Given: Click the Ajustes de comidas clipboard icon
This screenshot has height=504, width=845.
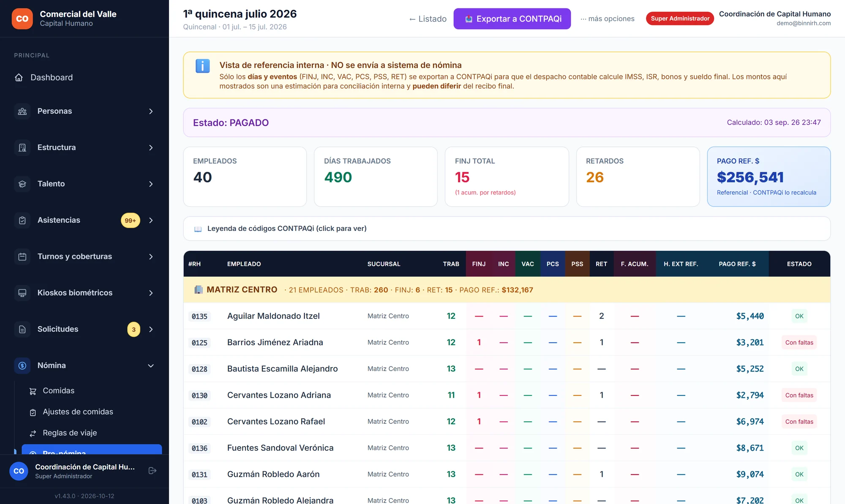Looking at the screenshot, I should (x=33, y=412).
